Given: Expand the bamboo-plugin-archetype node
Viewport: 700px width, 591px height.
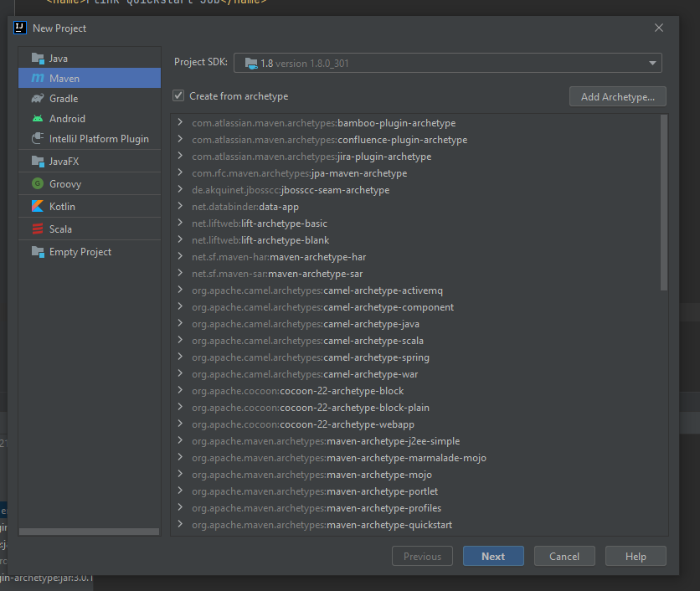Looking at the screenshot, I should tap(180, 122).
